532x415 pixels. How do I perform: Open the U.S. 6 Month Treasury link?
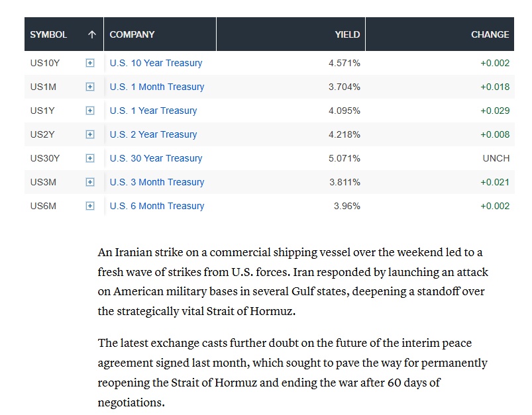(x=157, y=206)
